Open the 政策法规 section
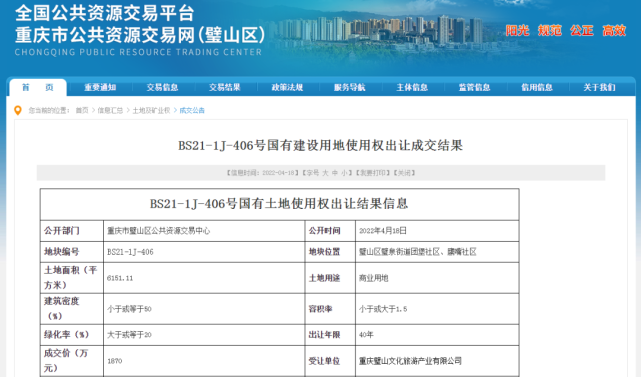Viewport: 641px width, 377px height. [287, 88]
